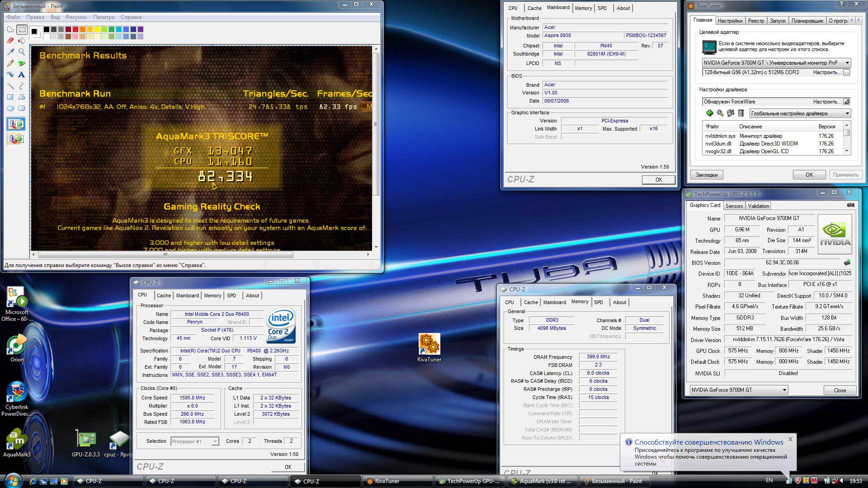
Task: Pick the Color picker eyedropper tool
Action: tap(10, 52)
